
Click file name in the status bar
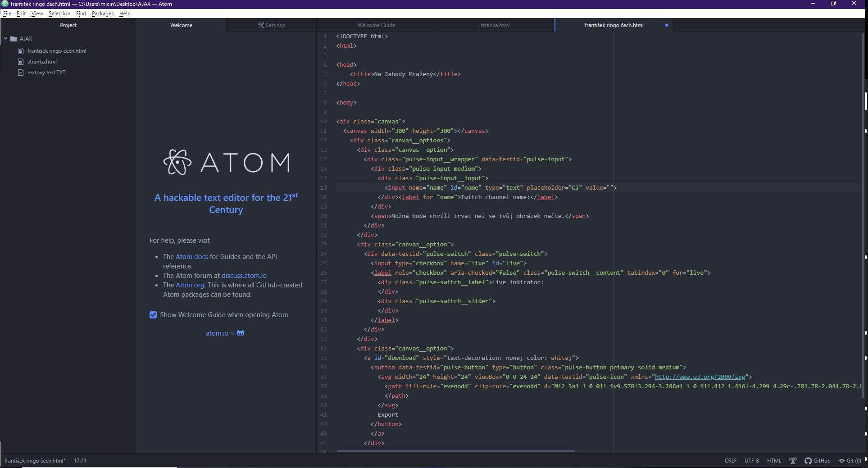(x=35, y=461)
